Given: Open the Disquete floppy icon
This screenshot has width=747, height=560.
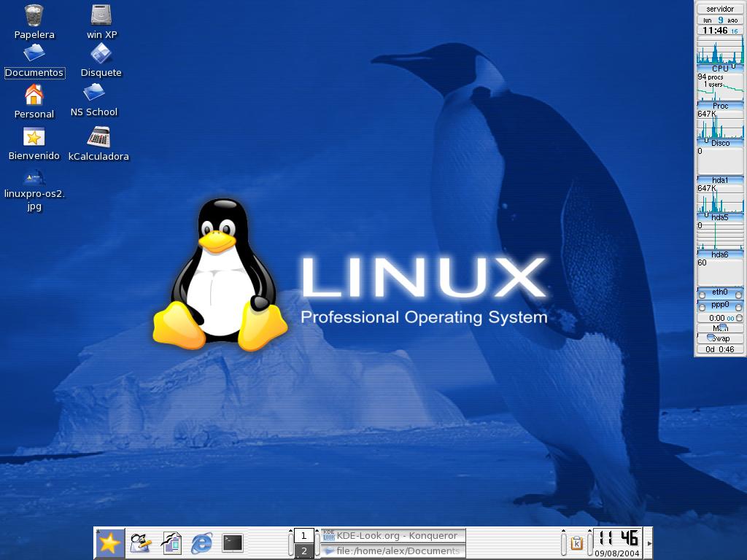Looking at the screenshot, I should click(101, 53).
